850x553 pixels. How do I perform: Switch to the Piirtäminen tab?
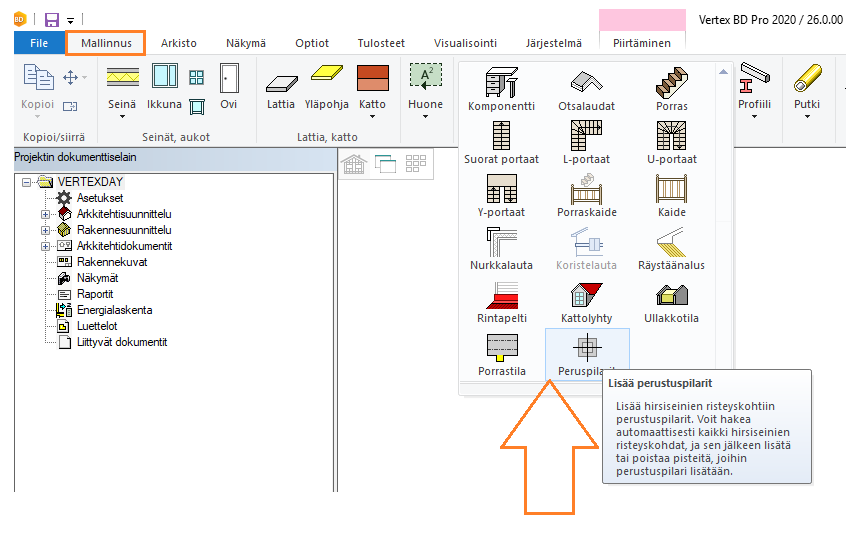tap(642, 43)
